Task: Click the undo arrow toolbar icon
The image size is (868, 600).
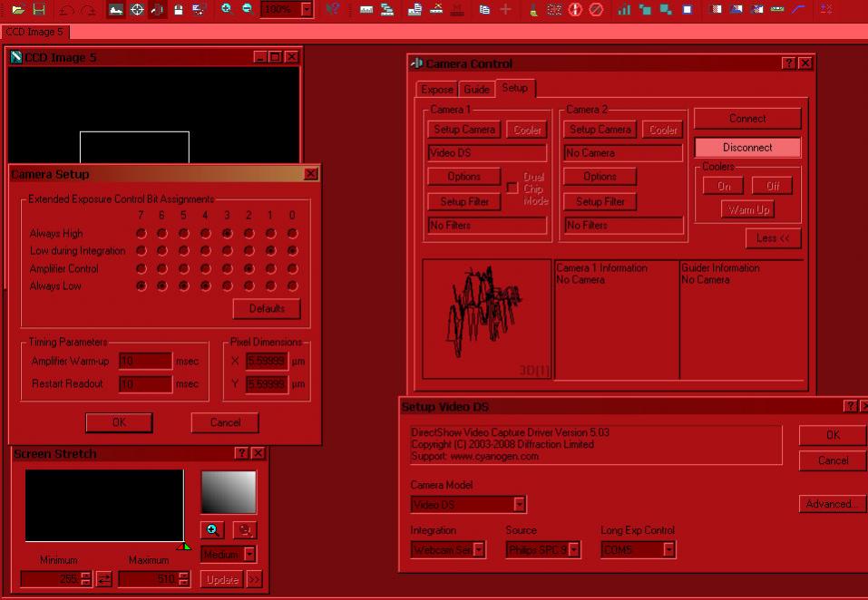Action: tap(66, 9)
